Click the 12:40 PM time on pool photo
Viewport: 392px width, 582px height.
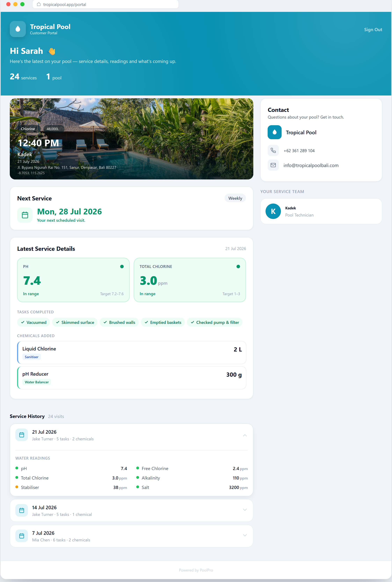(x=38, y=143)
